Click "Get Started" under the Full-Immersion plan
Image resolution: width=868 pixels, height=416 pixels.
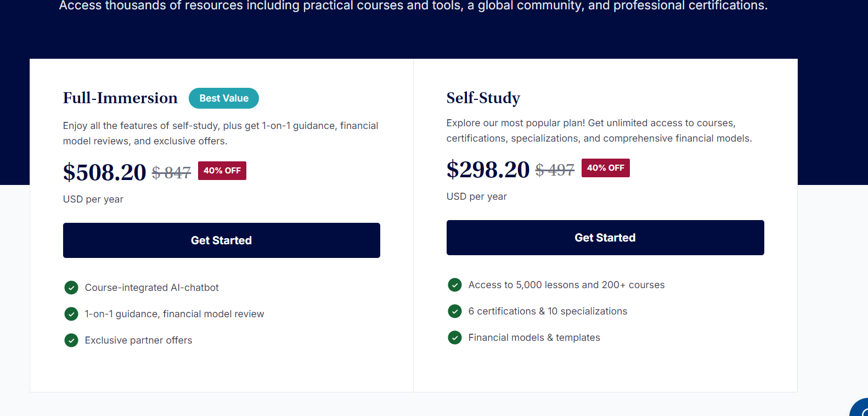point(222,240)
